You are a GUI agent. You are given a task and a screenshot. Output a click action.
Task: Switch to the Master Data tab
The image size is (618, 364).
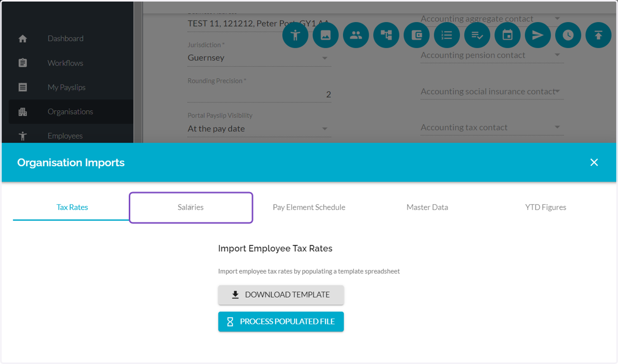(x=427, y=207)
